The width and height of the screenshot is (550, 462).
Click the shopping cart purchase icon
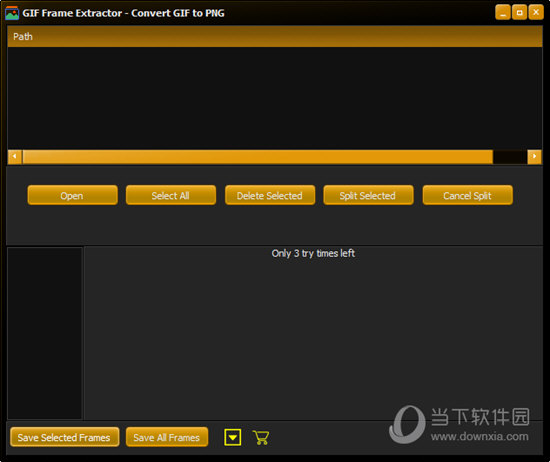(x=261, y=437)
